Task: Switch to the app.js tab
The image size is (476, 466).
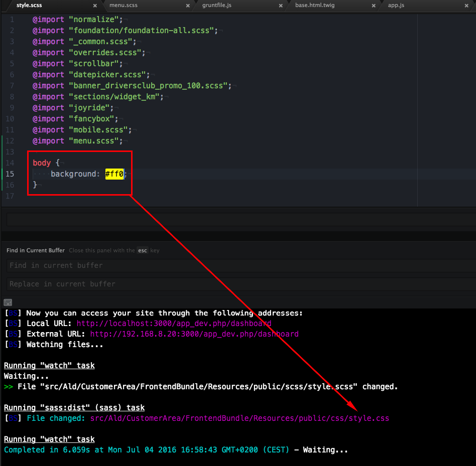Action: (396, 5)
